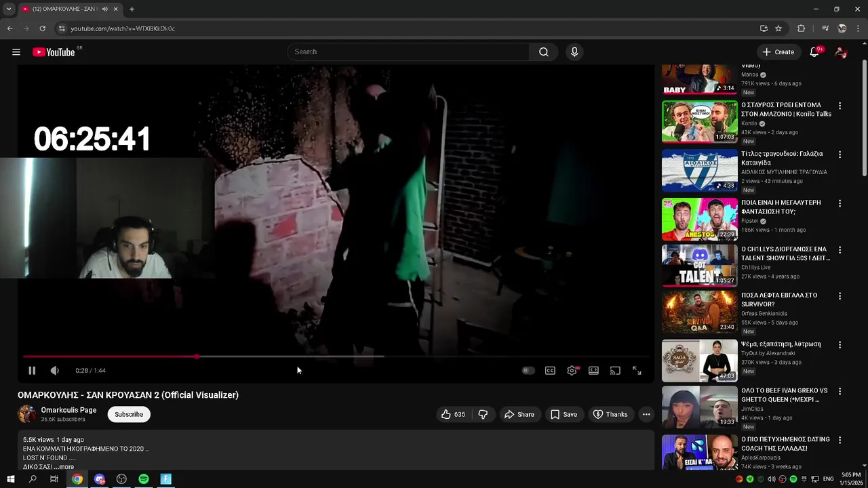Open the taskbar clock and date
The image size is (868, 488).
coord(850,479)
